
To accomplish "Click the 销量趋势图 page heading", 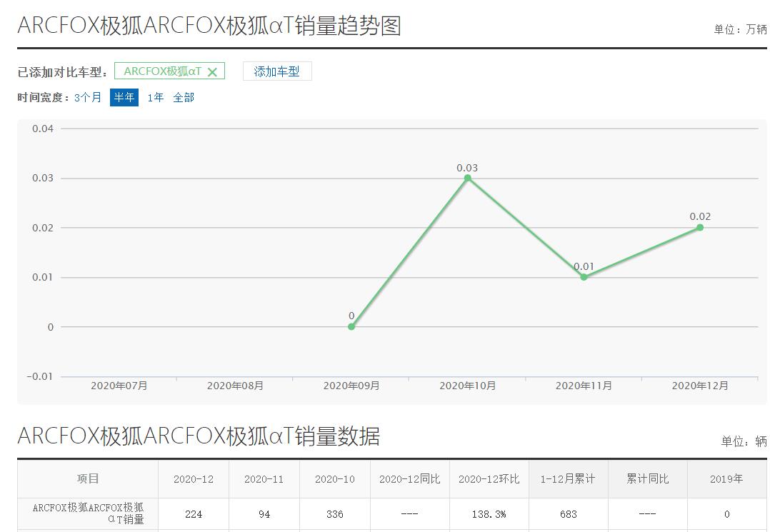I will coord(209,26).
